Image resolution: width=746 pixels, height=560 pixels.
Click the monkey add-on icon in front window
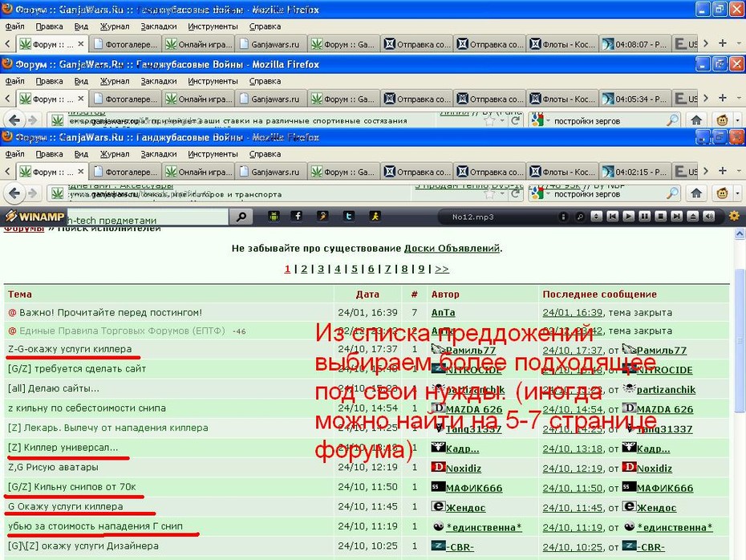722,193
